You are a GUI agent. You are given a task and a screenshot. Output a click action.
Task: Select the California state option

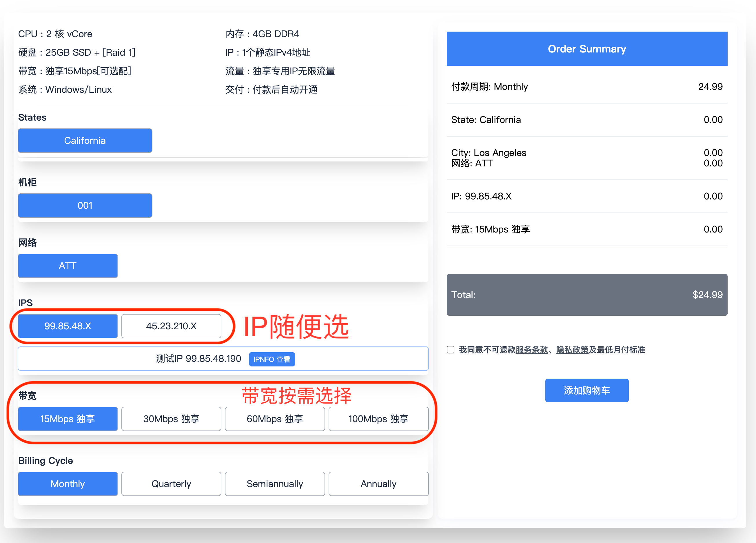85,140
